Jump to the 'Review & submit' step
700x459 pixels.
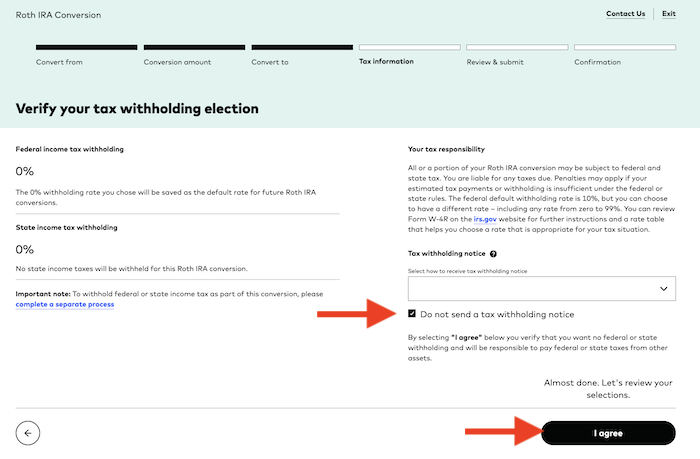pos(495,62)
